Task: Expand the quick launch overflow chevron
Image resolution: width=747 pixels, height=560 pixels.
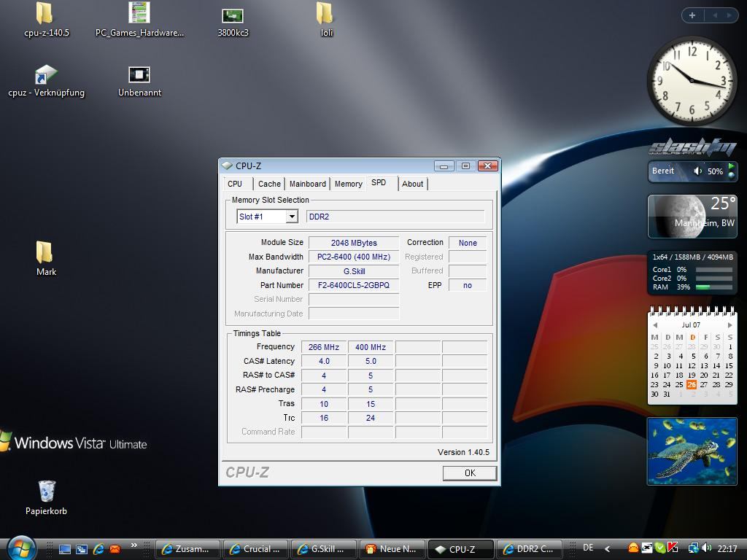Action: [x=134, y=545]
